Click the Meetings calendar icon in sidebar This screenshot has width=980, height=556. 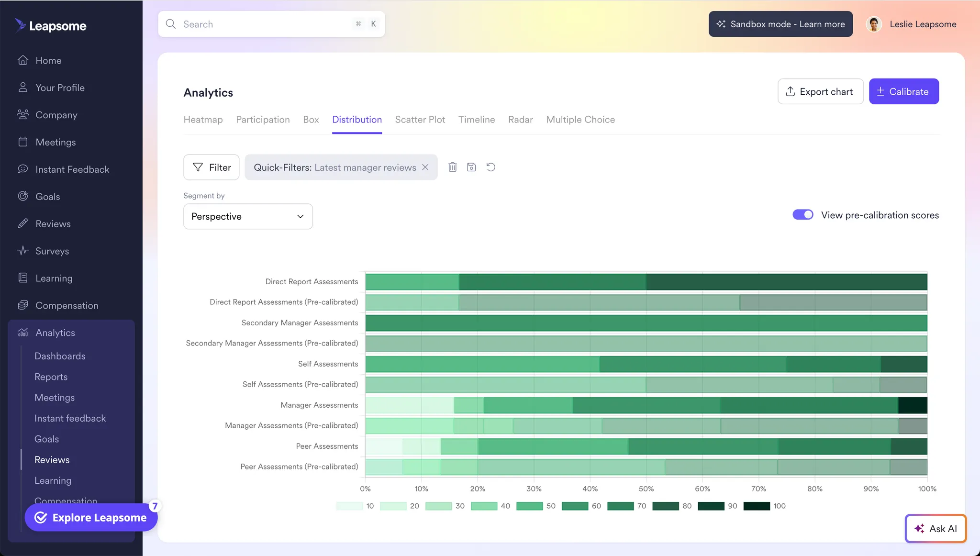coord(23,142)
